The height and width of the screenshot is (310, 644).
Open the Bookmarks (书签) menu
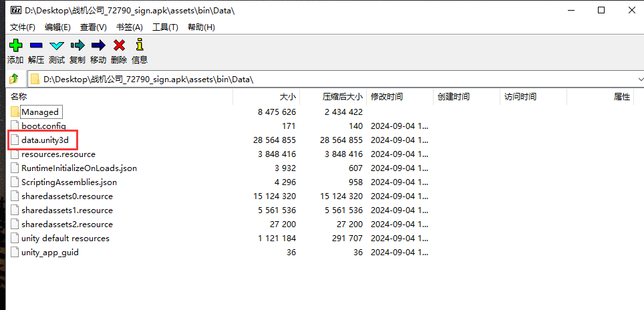[130, 27]
